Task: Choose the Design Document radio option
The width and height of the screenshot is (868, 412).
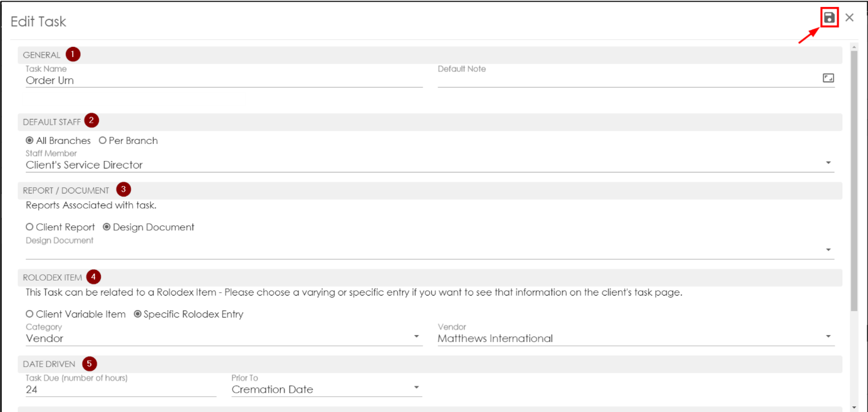Action: 107,227
